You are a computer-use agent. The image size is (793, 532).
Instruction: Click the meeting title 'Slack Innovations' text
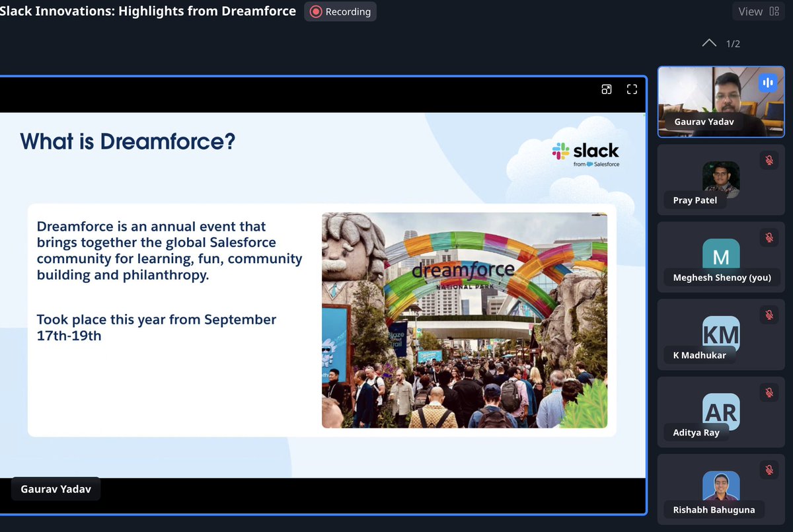coord(148,11)
